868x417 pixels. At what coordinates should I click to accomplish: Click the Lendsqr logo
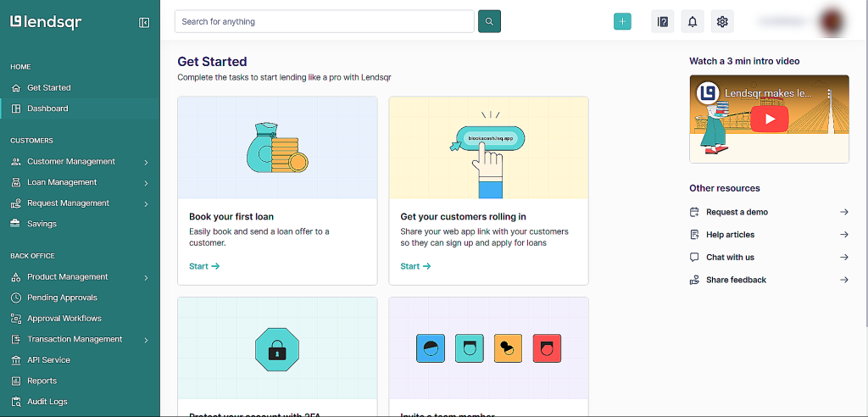(x=46, y=22)
